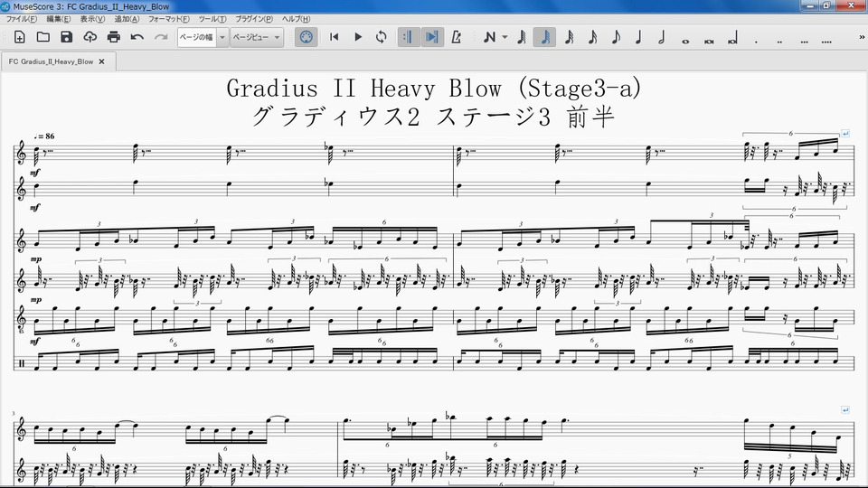868x488 pixels.
Task: Create a new score with toolbar icon
Action: (19, 37)
